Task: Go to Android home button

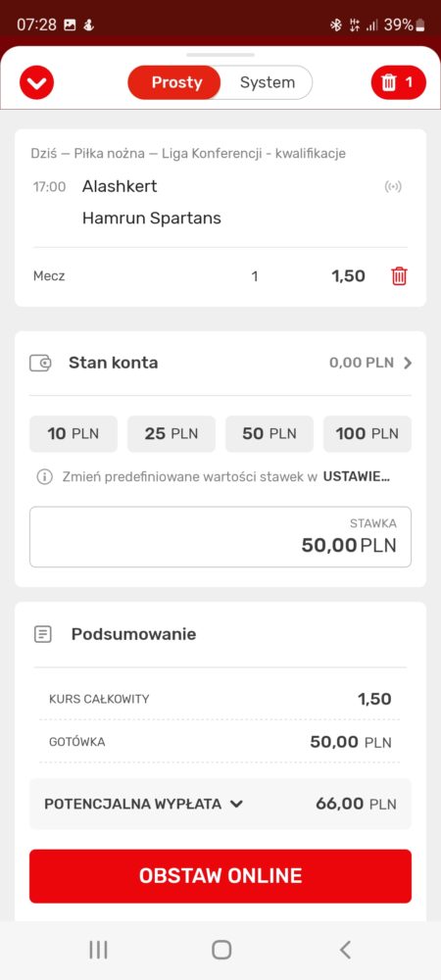Action: tap(221, 950)
